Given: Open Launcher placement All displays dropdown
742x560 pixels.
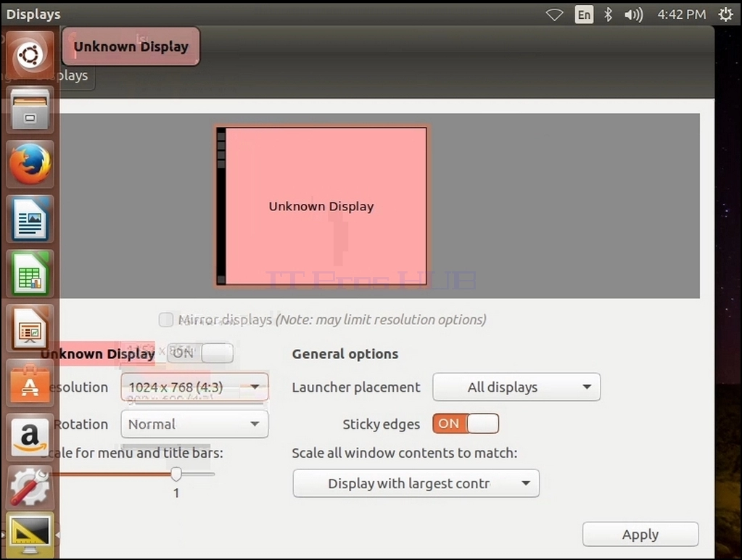Looking at the screenshot, I should coord(516,387).
